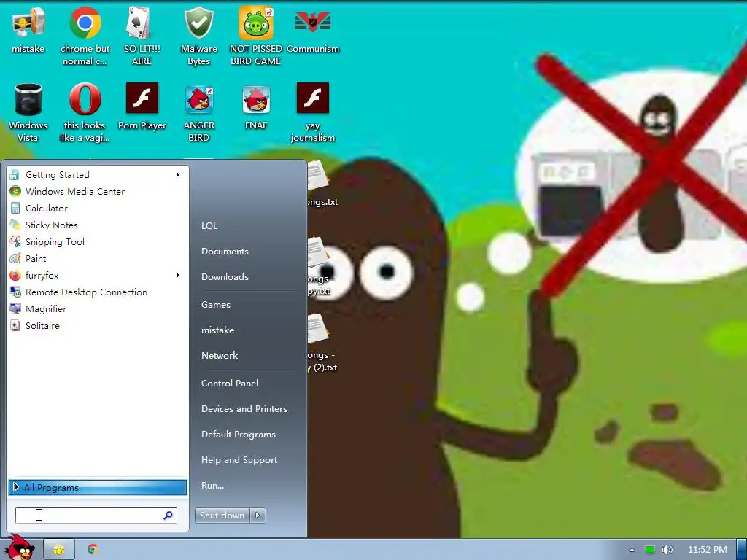The height and width of the screenshot is (560, 747).
Task: Expand All Programs list
Action: click(x=97, y=487)
